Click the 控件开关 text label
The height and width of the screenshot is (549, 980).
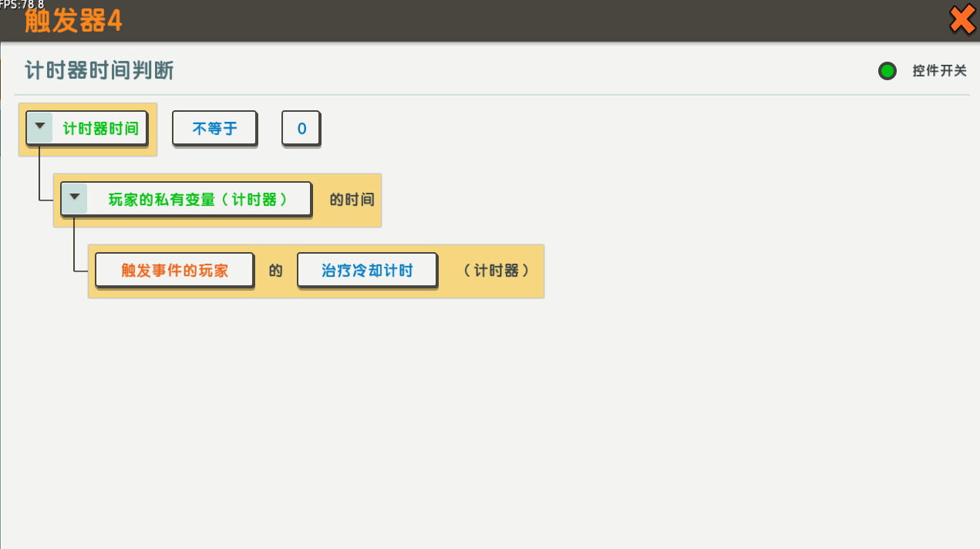[939, 71]
